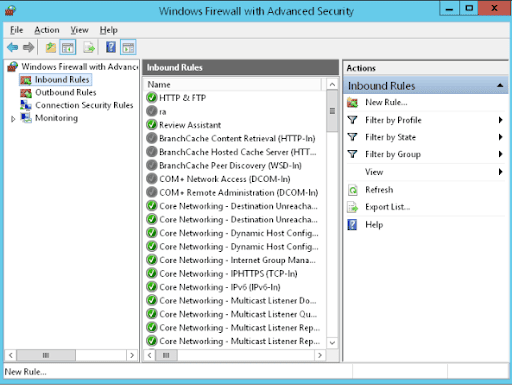Select COM+ Remote Administration (DCOM-In) rule
Screen dimensions: 512x389
tap(238, 192)
